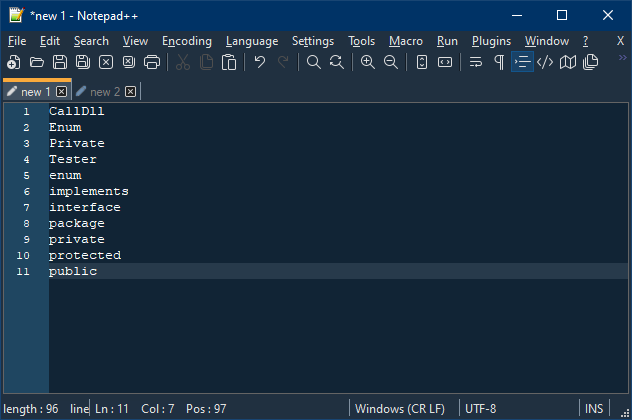Zoom out with the minus magnifier icon
This screenshot has height=420, width=632.
391,62
